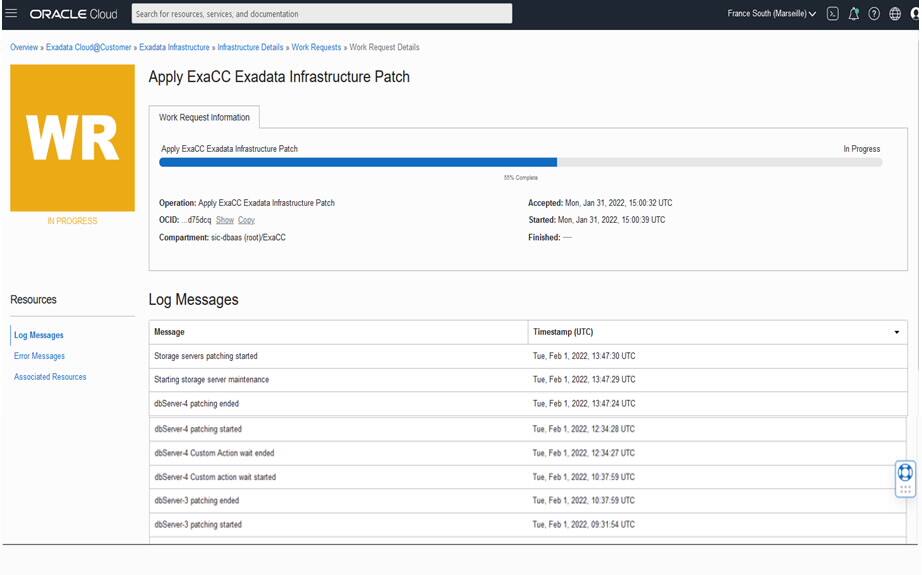Screen dimensions: 922x575
Task: Select the Work Request Information tab
Action: 204,117
